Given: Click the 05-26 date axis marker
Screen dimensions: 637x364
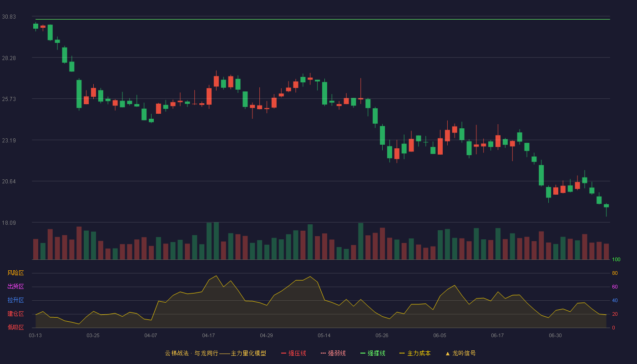Looking at the screenshot, I should 382,335.
